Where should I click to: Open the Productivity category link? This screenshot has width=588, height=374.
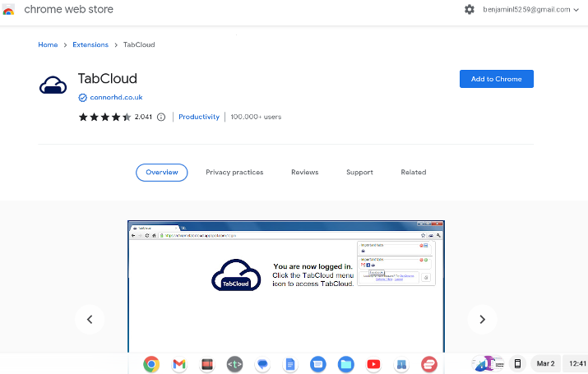pos(199,117)
